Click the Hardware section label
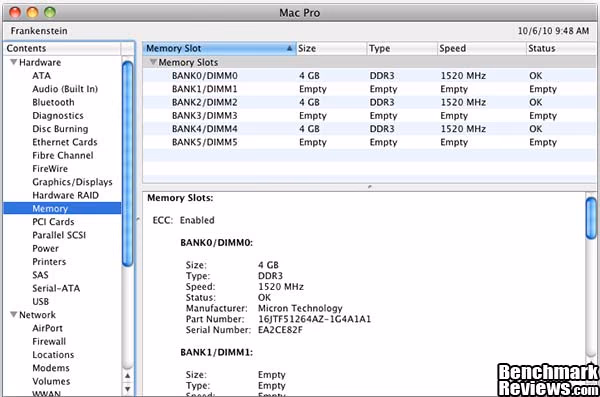Viewport: 600px width, 397px height. (x=40, y=62)
